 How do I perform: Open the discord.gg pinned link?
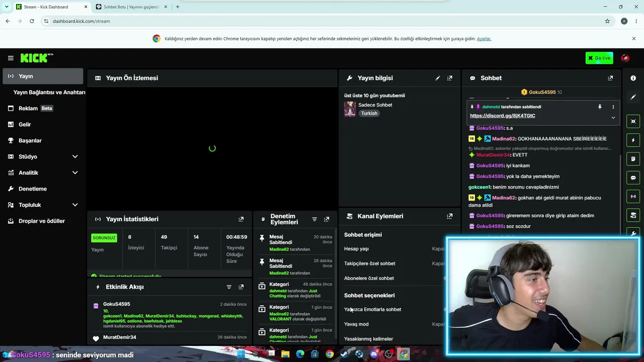[503, 116]
